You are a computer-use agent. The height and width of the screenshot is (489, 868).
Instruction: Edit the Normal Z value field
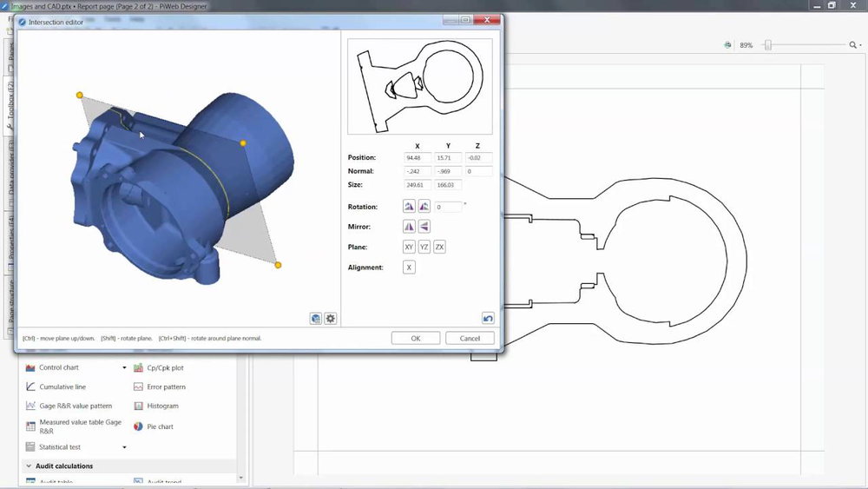[479, 171]
